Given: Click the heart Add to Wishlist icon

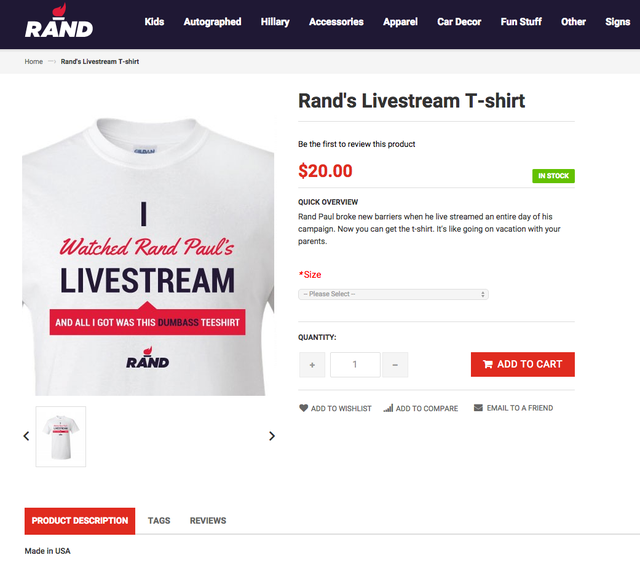Looking at the screenshot, I should point(303,408).
